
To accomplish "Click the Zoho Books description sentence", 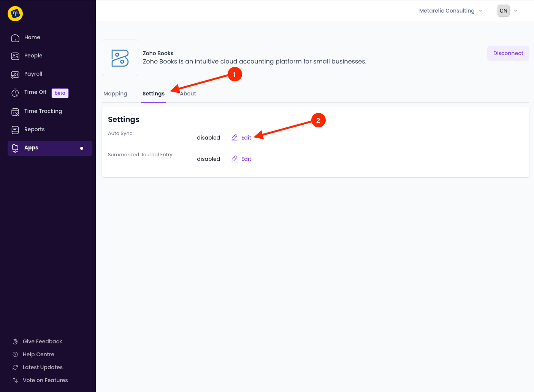I will pos(255,62).
